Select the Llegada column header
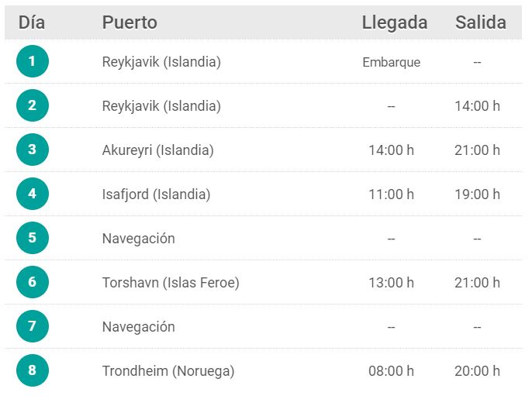Image resolution: width=532 pixels, height=406 pixels. coord(394,22)
